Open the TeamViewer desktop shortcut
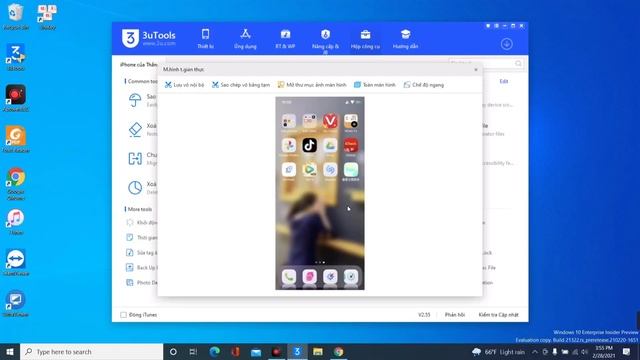This screenshot has width=640, height=360. click(x=16, y=262)
